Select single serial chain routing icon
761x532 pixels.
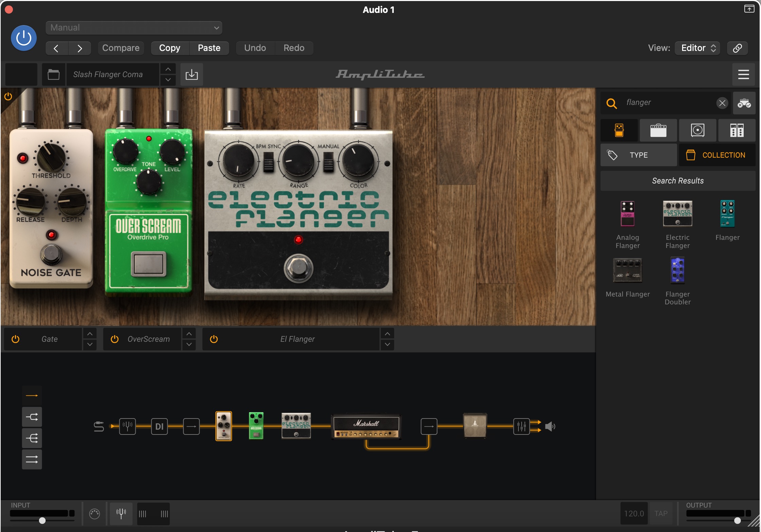(32, 396)
